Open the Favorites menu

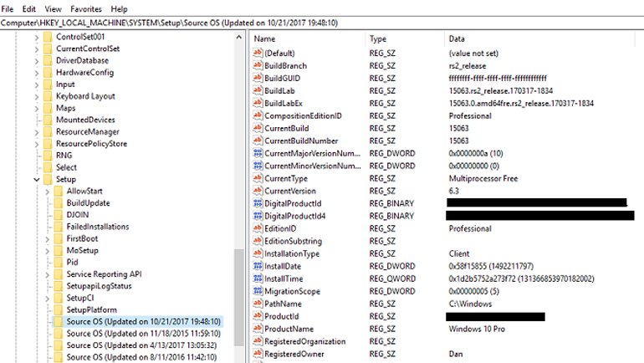[86, 8]
